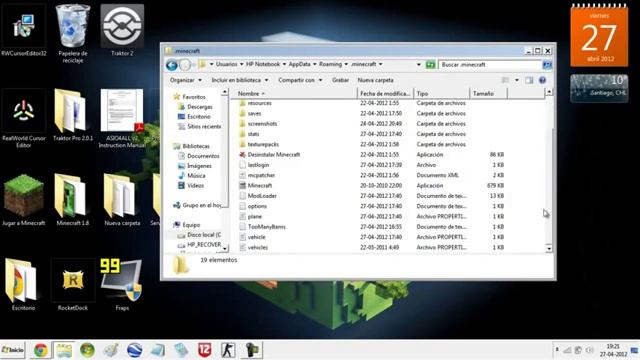
Task: Click HP Notebook in the address path
Action: point(263,64)
